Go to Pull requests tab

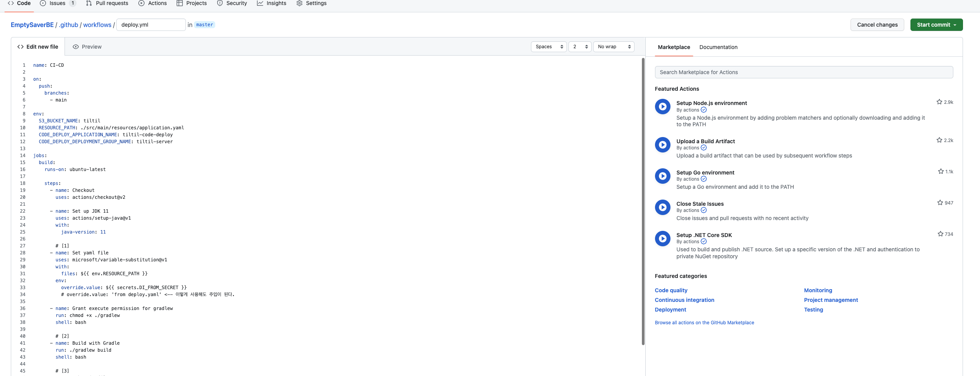pyautogui.click(x=107, y=3)
